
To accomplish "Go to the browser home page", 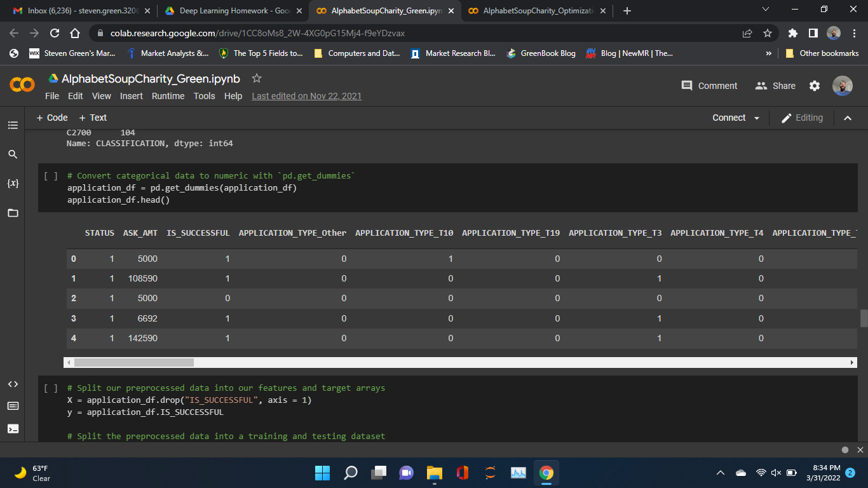I will pos(75,33).
